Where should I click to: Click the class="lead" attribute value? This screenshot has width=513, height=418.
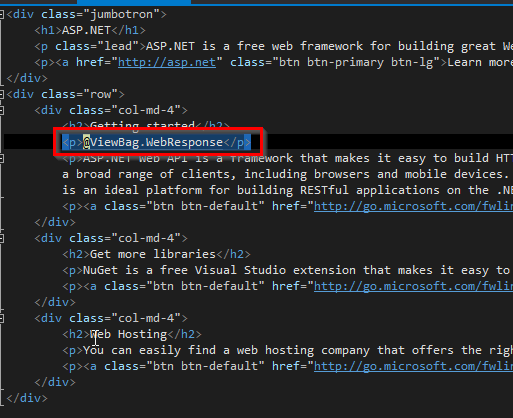pyautogui.click(x=118, y=46)
